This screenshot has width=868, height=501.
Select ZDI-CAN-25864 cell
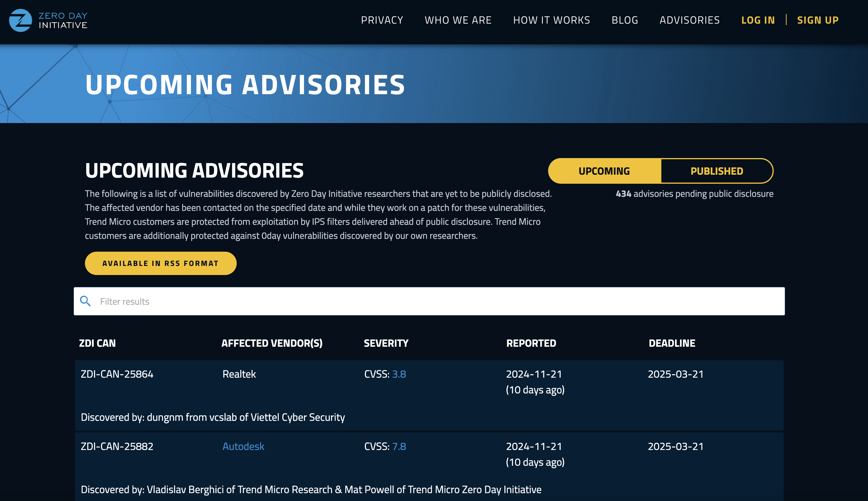(x=117, y=374)
